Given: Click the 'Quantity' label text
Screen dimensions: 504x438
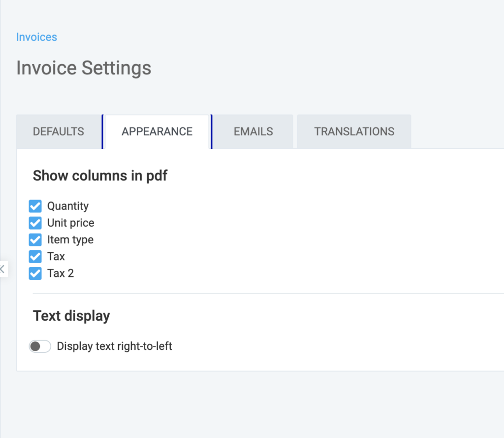Looking at the screenshot, I should click(x=68, y=206).
